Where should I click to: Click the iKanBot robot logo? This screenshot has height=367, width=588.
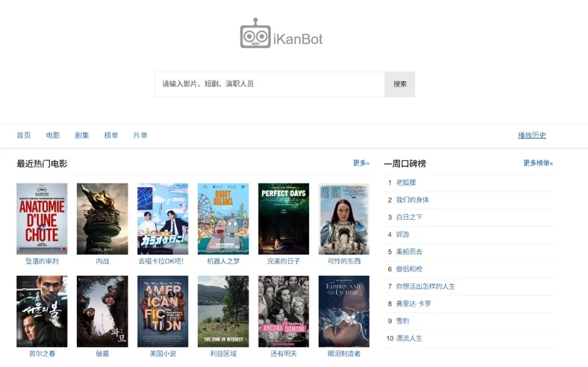[x=256, y=34]
